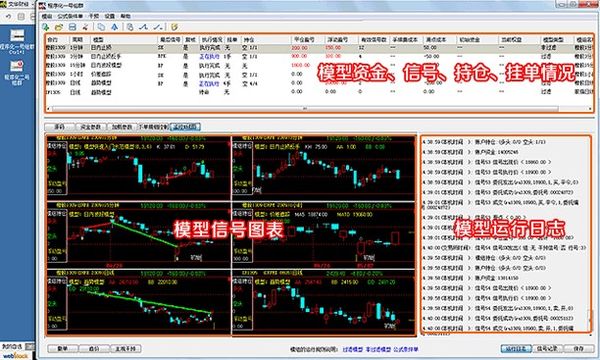Open the 设置 menu
This screenshot has width=600, height=360.
110,16
